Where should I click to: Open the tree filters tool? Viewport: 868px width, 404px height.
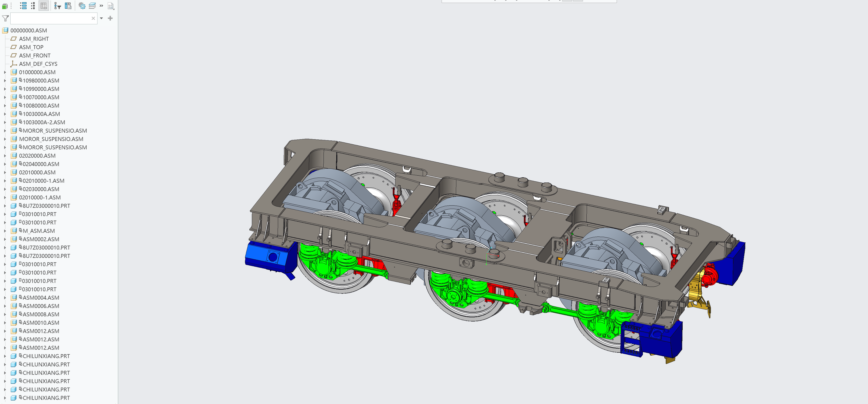(x=58, y=6)
